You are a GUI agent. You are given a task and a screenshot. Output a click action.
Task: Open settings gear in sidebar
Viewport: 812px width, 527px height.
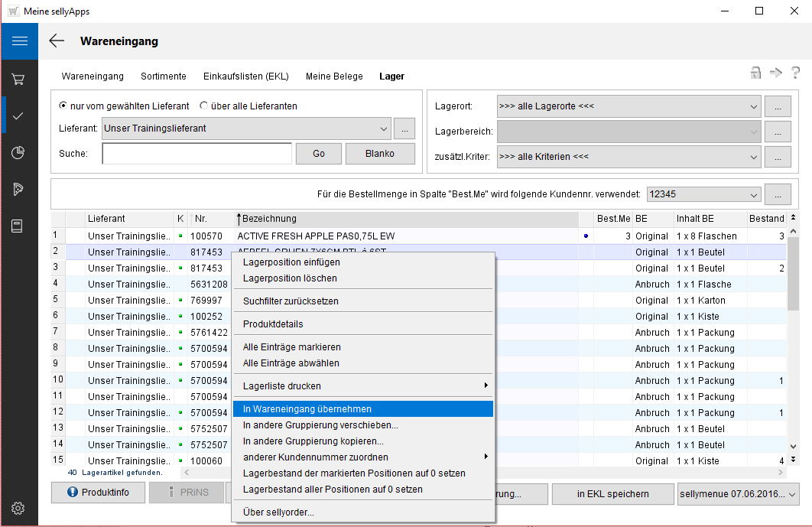pyautogui.click(x=19, y=508)
